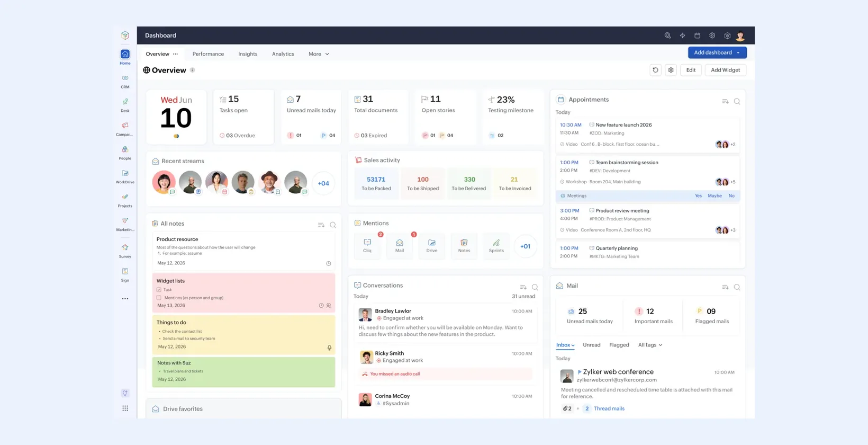Open the Thread mails link

tap(609, 408)
